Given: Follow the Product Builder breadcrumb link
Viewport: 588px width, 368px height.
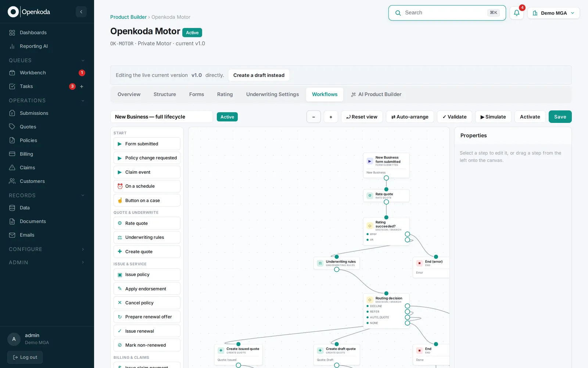Looking at the screenshot, I should click(x=128, y=17).
